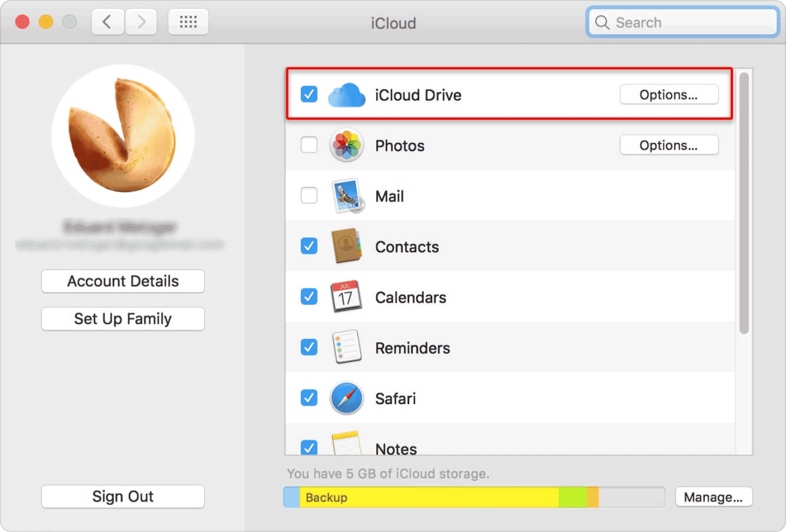The width and height of the screenshot is (786, 532).
Task: Uncheck the iCloud Drive checkbox
Action: tap(309, 94)
